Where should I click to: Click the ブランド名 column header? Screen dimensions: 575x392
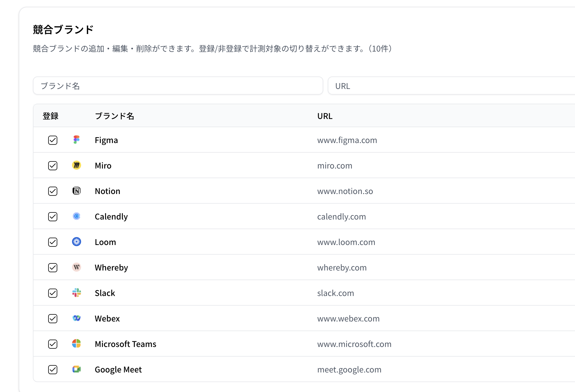click(114, 116)
